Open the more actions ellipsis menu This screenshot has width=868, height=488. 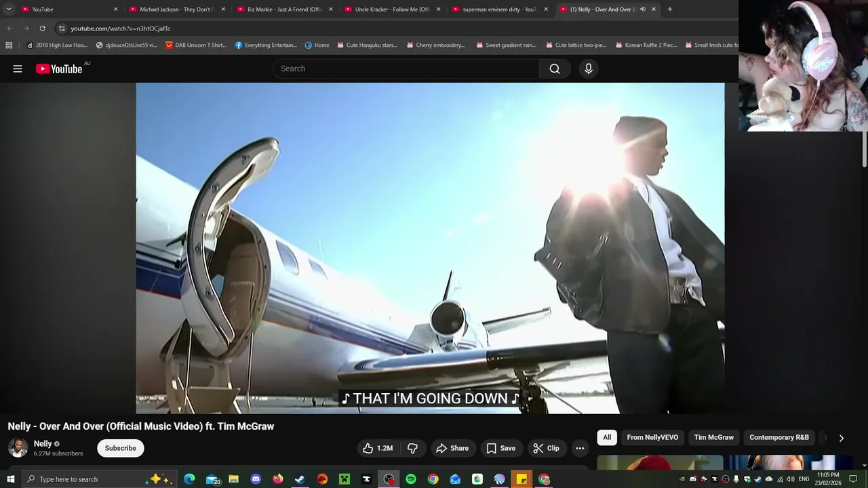tap(580, 448)
